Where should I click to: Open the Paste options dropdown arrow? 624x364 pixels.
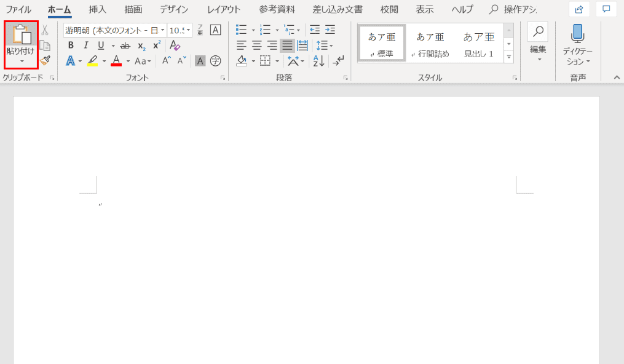[x=22, y=61]
